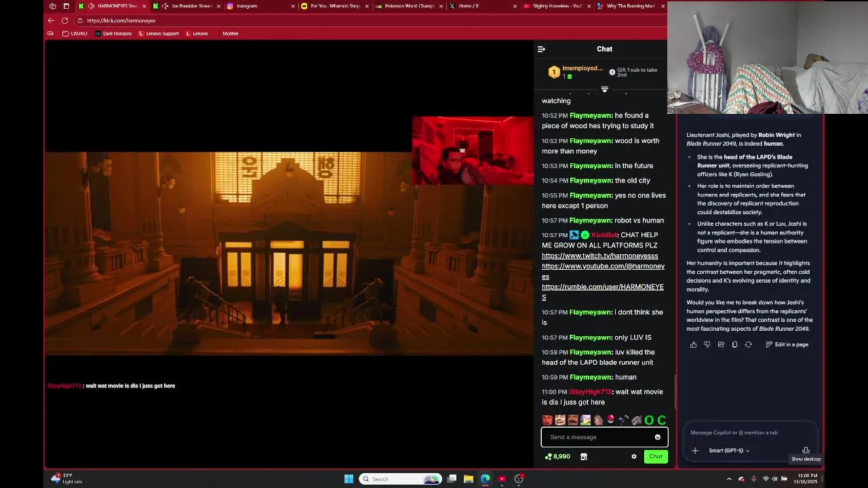Image resolution: width=868 pixels, height=488 pixels.
Task: Switch to Why 'The Running Man' tab
Action: [x=631, y=6]
